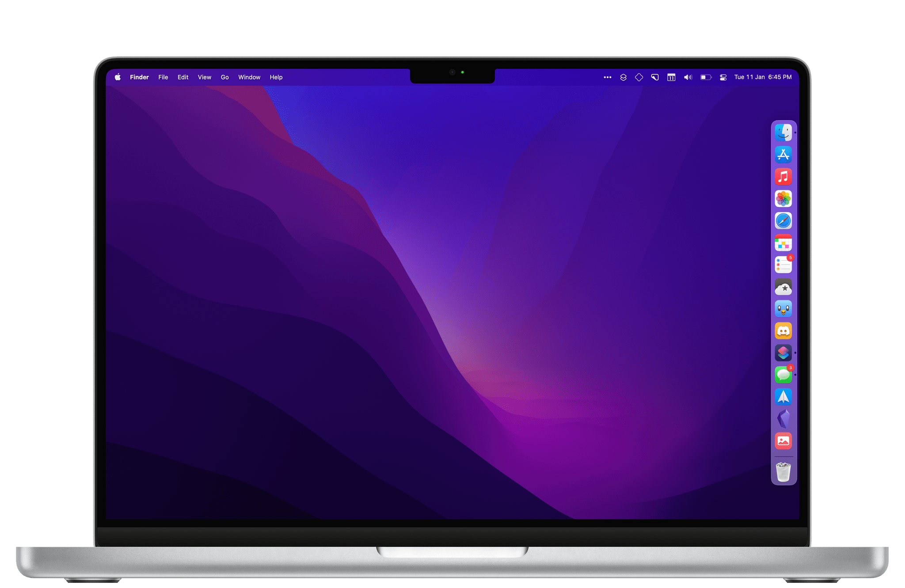This screenshot has width=905, height=588.
Task: Open the File menu
Action: pyautogui.click(x=163, y=77)
